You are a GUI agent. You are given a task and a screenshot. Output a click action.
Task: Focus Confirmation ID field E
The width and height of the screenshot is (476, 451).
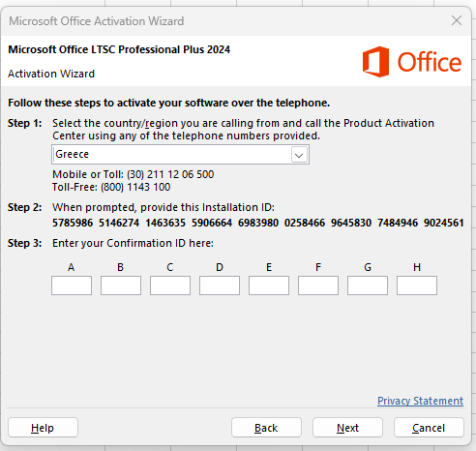point(269,286)
